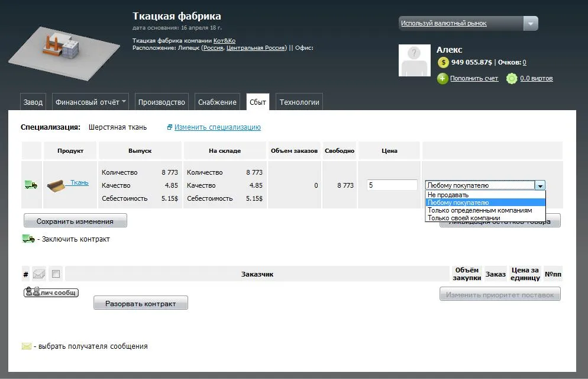Open the Ткань product link
The height and width of the screenshot is (379, 588).
(x=80, y=183)
